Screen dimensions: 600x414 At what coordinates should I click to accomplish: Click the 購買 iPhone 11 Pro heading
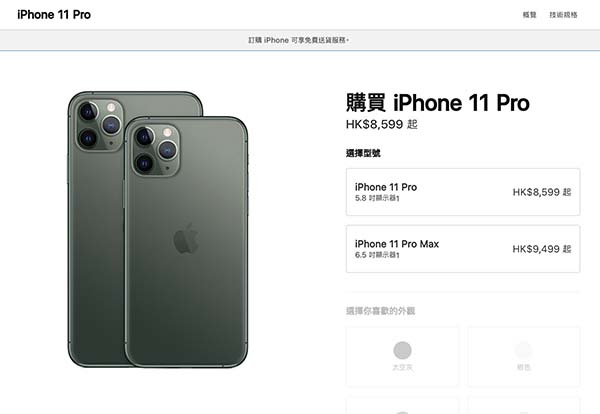438,103
